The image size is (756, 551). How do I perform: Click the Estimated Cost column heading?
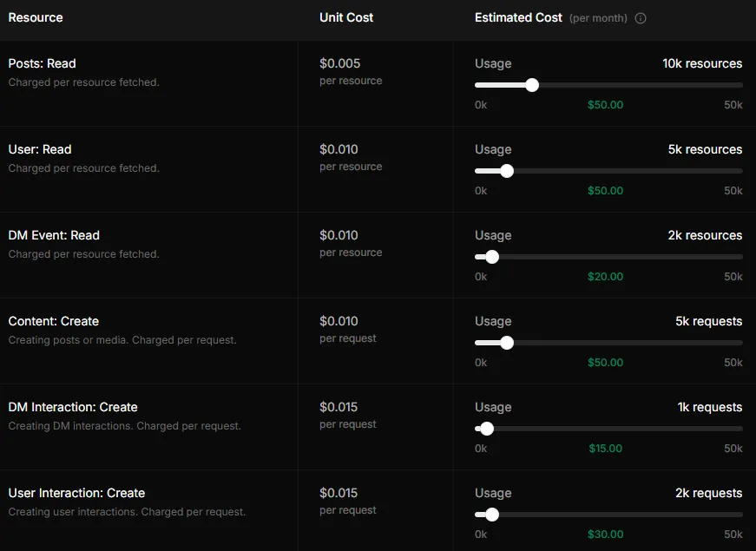point(518,17)
